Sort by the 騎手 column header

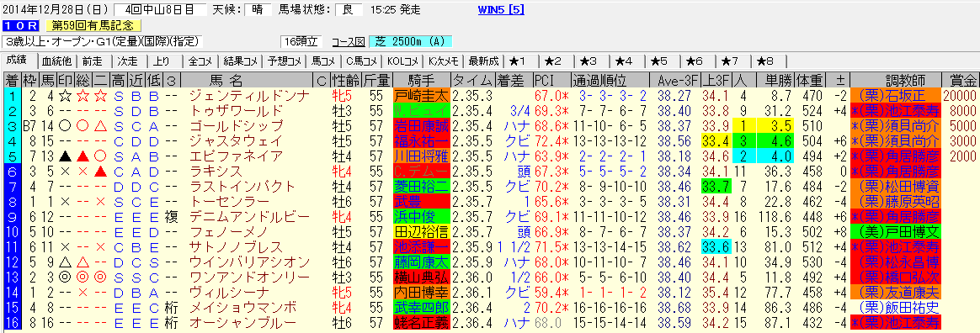tap(421, 80)
